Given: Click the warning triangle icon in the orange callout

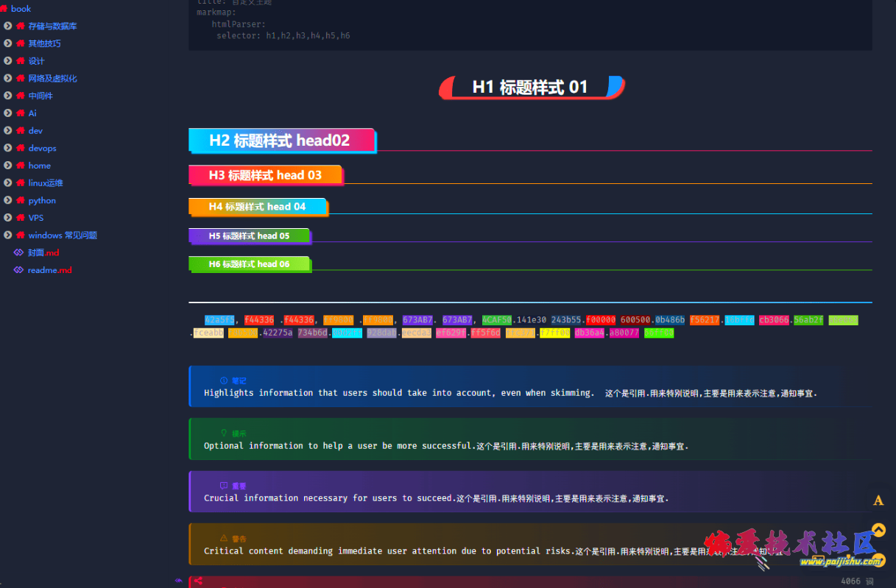Looking at the screenshot, I should click(x=224, y=539).
